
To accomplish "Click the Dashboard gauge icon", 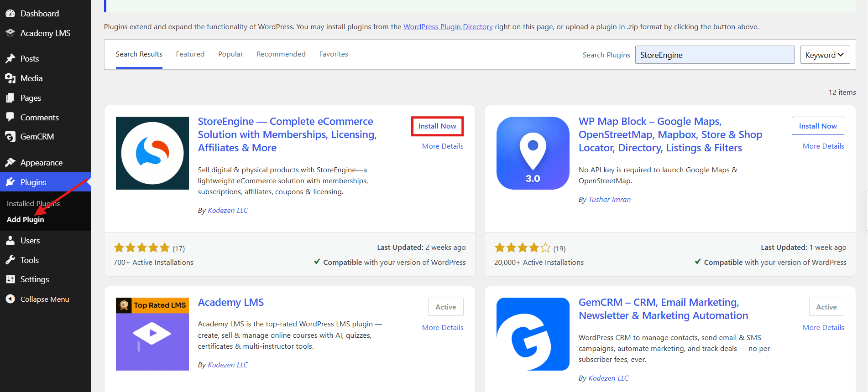I will click(10, 13).
